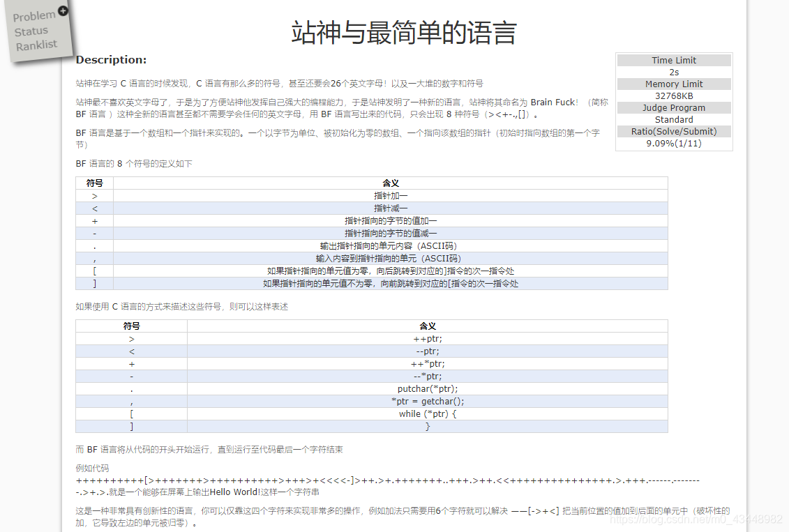
Task: Select the 32768KB memory value
Action: click(674, 96)
